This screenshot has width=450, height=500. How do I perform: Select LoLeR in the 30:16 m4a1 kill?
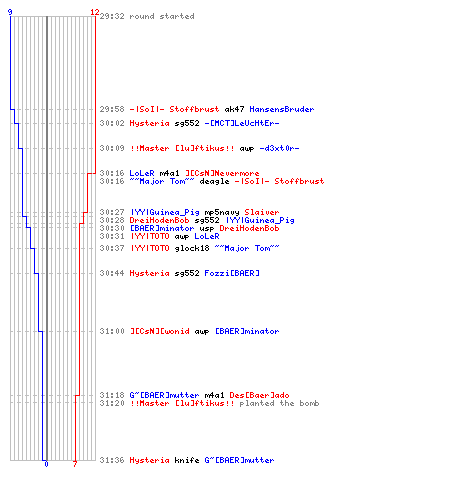coord(142,173)
